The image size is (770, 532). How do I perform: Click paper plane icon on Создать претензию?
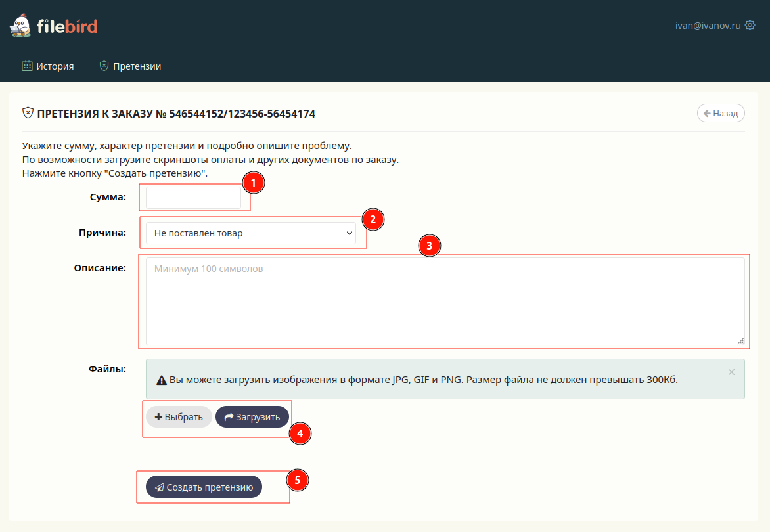[x=159, y=487]
